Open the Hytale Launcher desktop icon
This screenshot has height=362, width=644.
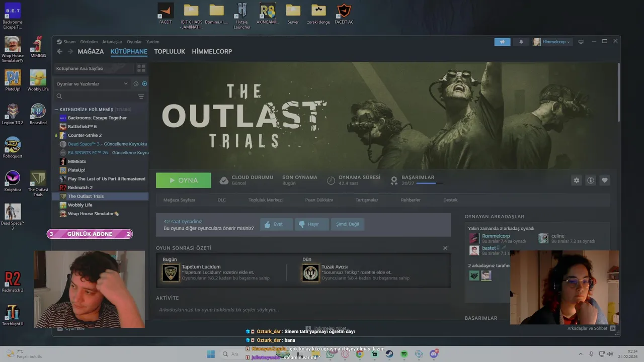pyautogui.click(x=242, y=16)
